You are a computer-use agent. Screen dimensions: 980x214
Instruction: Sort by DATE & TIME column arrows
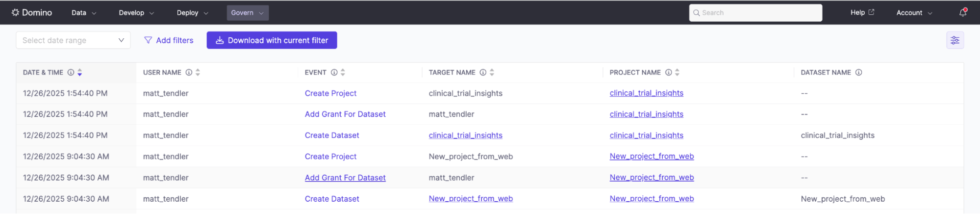(79, 73)
